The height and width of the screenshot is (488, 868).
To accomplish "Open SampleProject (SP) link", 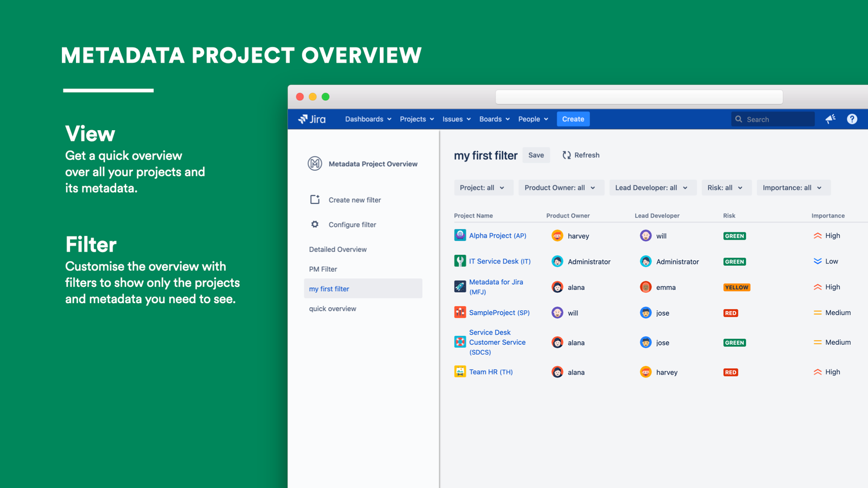I will [x=499, y=313].
